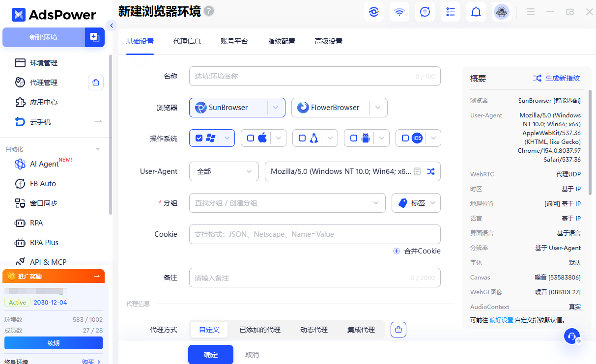Select the 动态代理 proxy mode

click(x=314, y=330)
